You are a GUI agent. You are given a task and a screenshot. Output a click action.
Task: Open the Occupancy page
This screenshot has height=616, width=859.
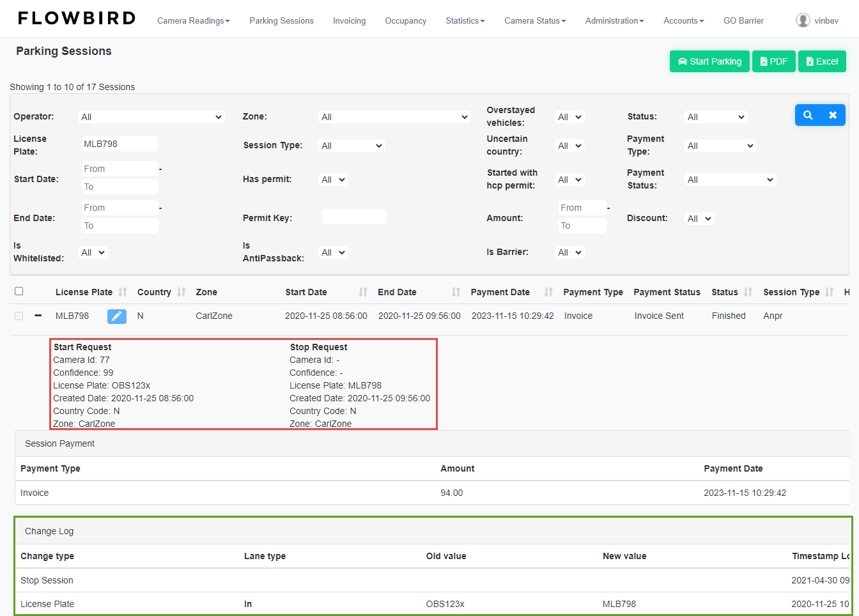click(x=405, y=20)
